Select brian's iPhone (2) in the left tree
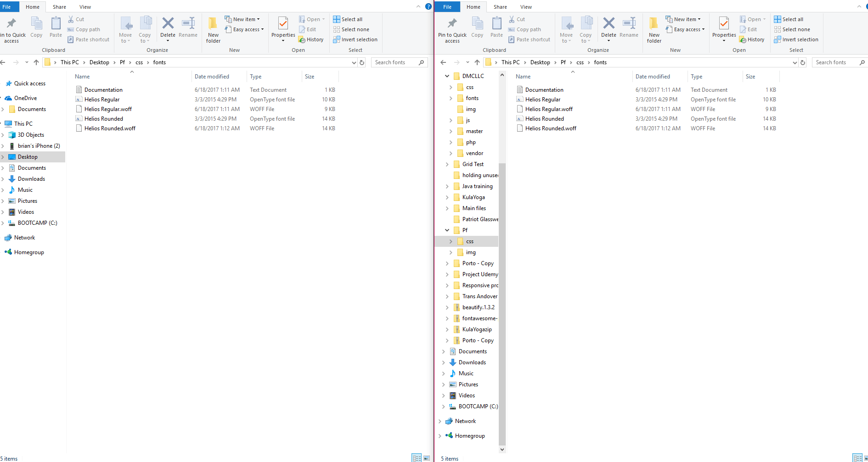 pos(39,146)
